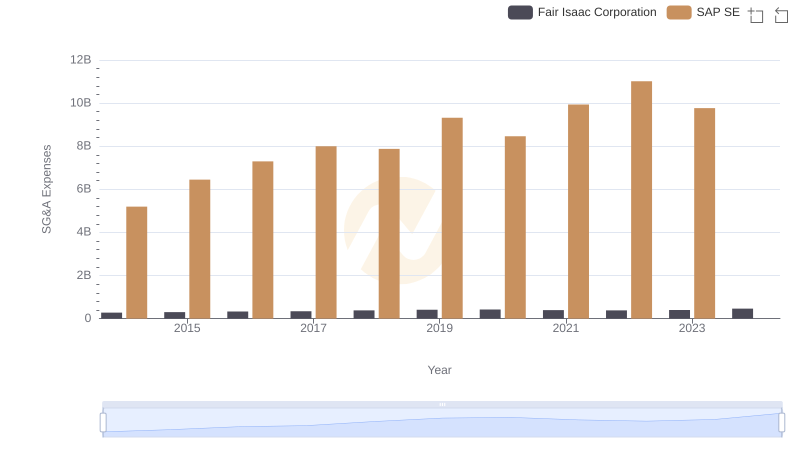Click Fair Isaac bar for 2019
Viewport: 800px width, 461px height.
[427, 314]
